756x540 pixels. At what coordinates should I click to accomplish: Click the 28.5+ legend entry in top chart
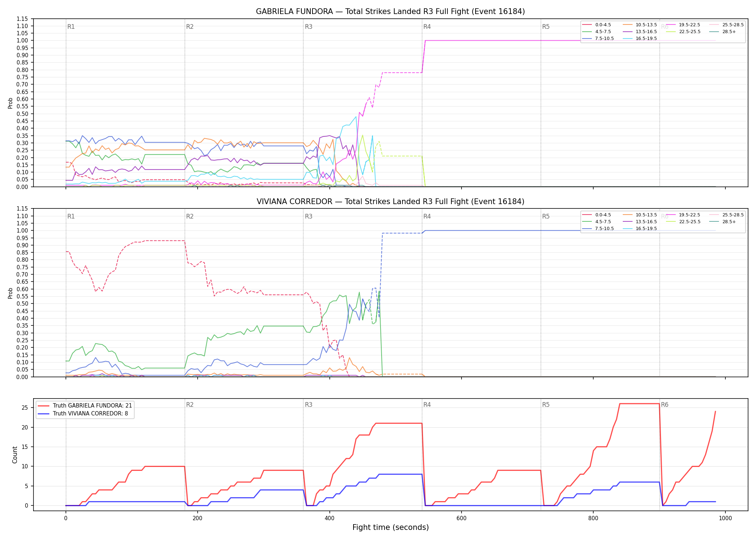pyautogui.click(x=723, y=32)
